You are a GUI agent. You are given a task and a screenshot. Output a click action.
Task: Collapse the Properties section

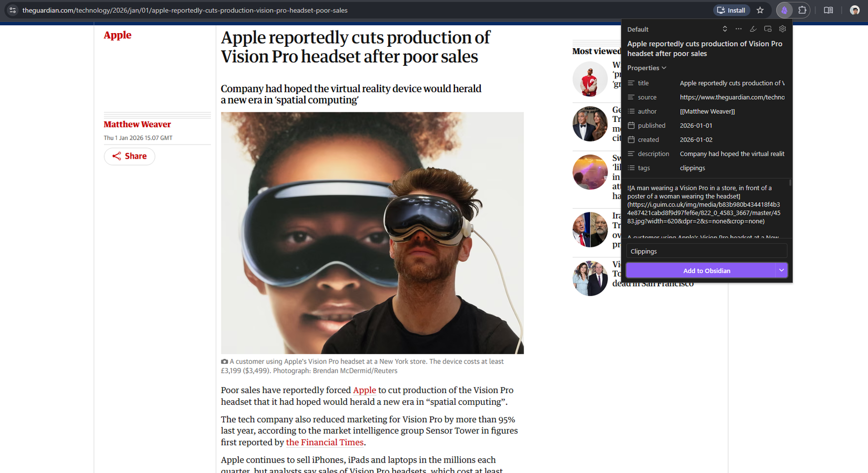tap(647, 68)
